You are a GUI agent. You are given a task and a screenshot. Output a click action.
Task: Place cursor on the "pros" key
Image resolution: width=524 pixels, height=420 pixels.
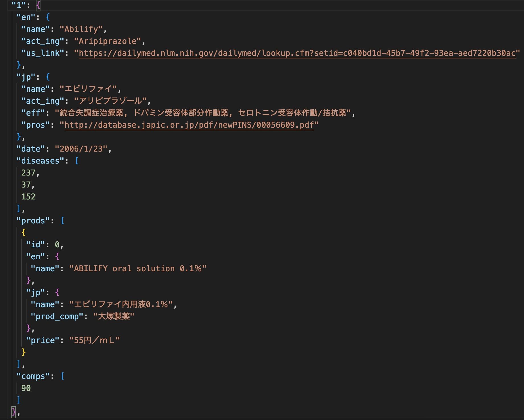coord(35,125)
